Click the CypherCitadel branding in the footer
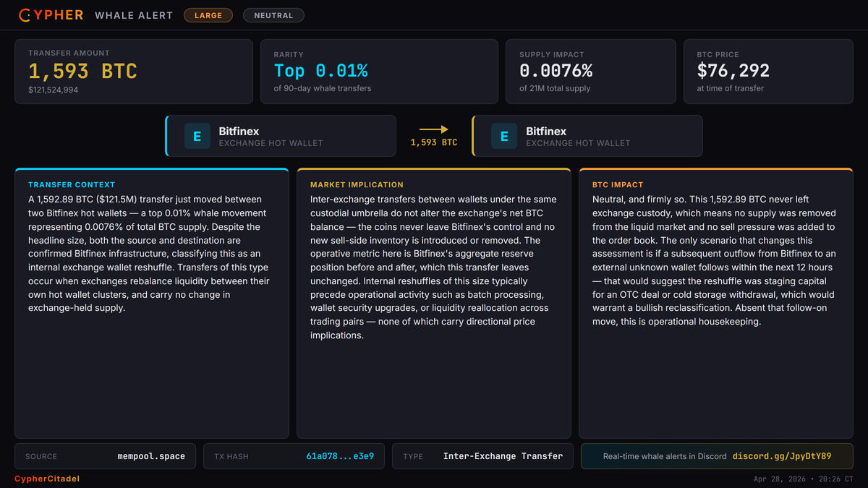Screen dimensions: 868x488 (46, 478)
